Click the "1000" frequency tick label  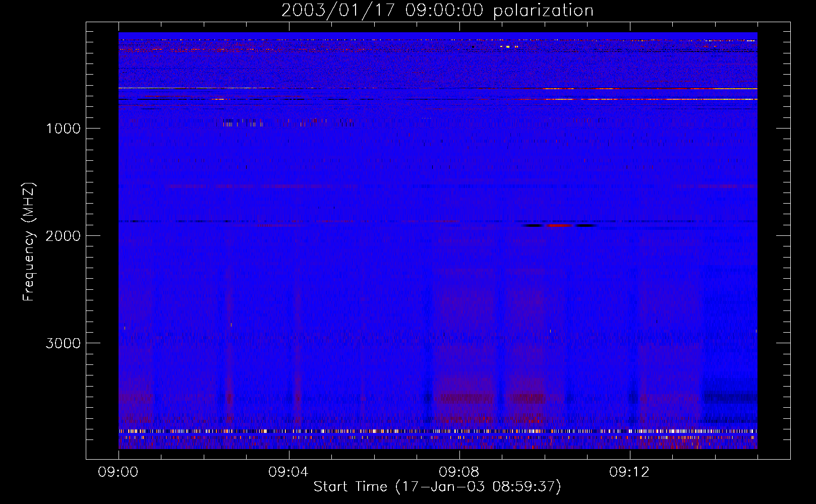tap(63, 129)
